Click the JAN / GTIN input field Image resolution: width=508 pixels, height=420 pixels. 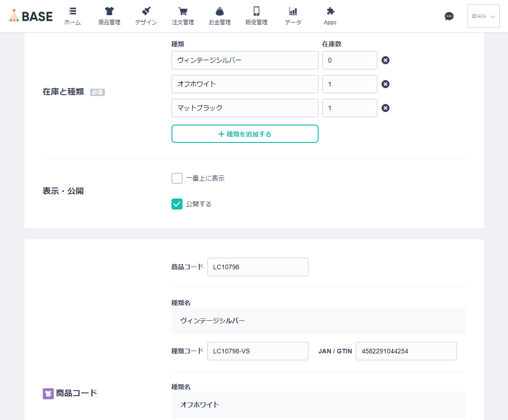406,351
